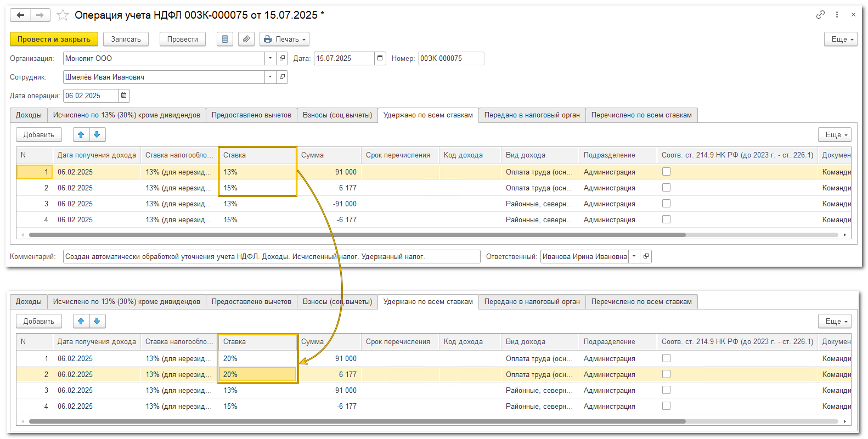This screenshot has width=868, height=439.
Task: Move row down in lower table
Action: tap(97, 321)
